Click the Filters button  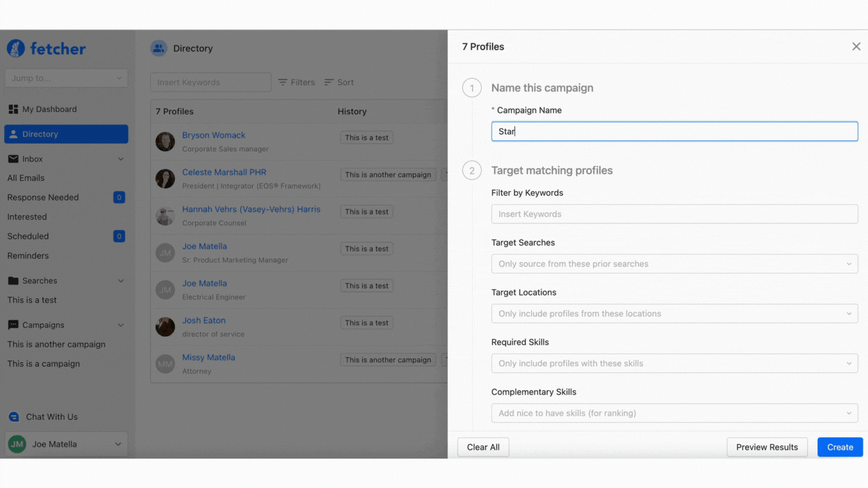point(296,82)
